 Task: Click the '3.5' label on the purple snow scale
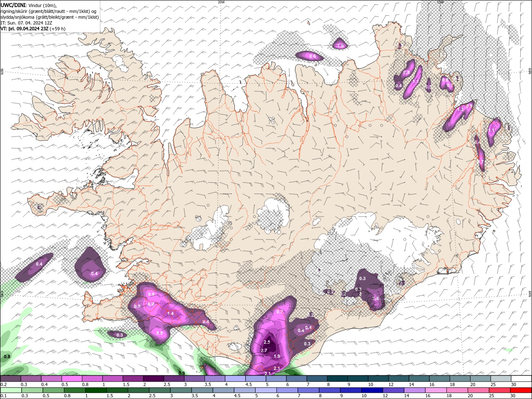[x=208, y=384]
